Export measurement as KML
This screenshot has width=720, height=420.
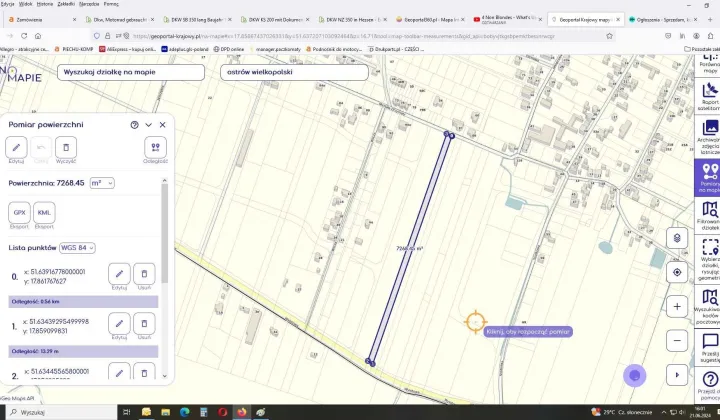tap(44, 213)
